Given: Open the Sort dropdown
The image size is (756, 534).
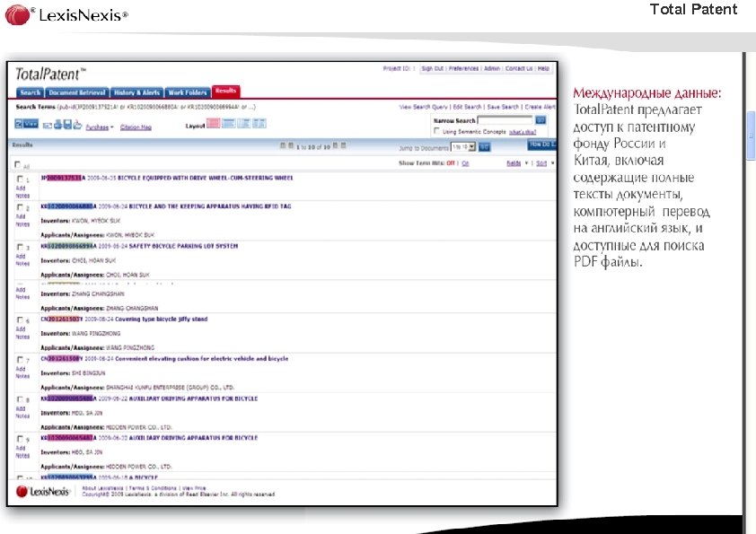Looking at the screenshot, I should coord(545,163).
